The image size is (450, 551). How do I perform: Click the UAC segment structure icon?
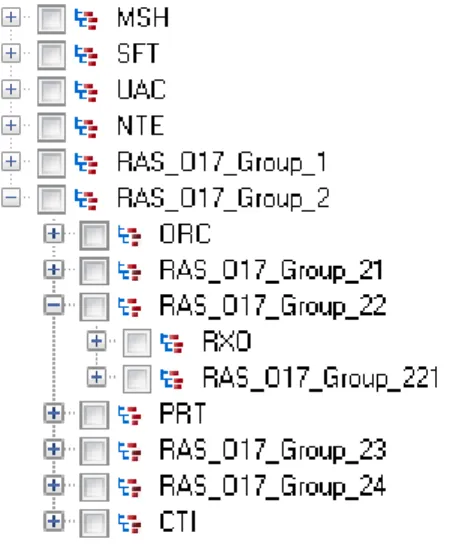point(86,92)
